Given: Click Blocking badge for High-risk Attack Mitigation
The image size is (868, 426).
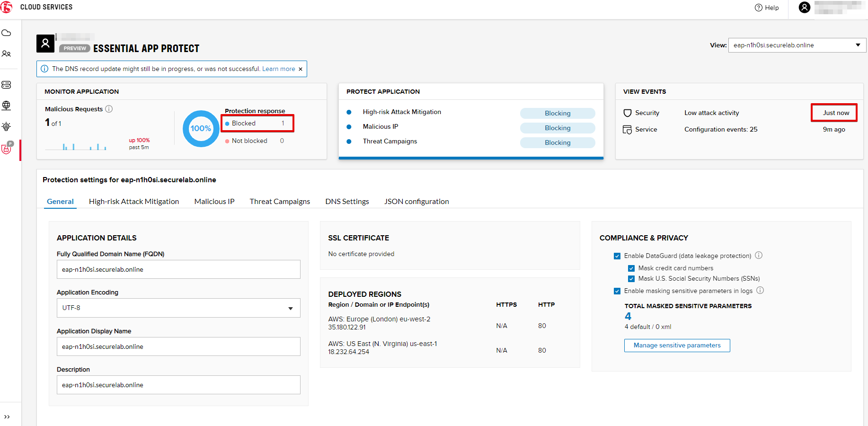Looking at the screenshot, I should (558, 113).
